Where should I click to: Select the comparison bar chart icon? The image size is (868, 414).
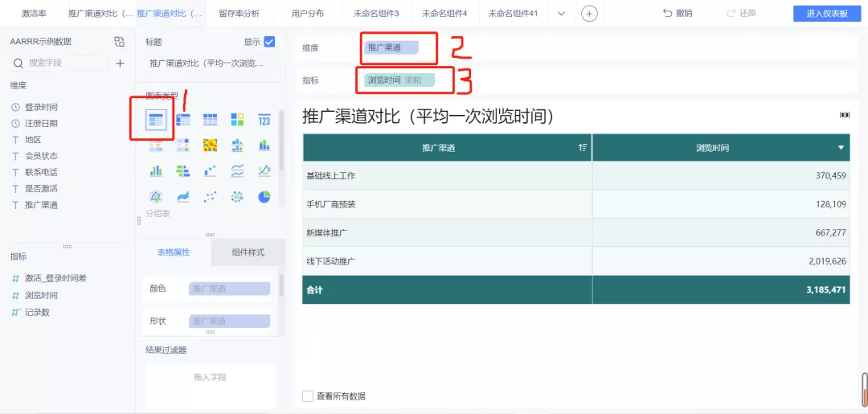[183, 171]
